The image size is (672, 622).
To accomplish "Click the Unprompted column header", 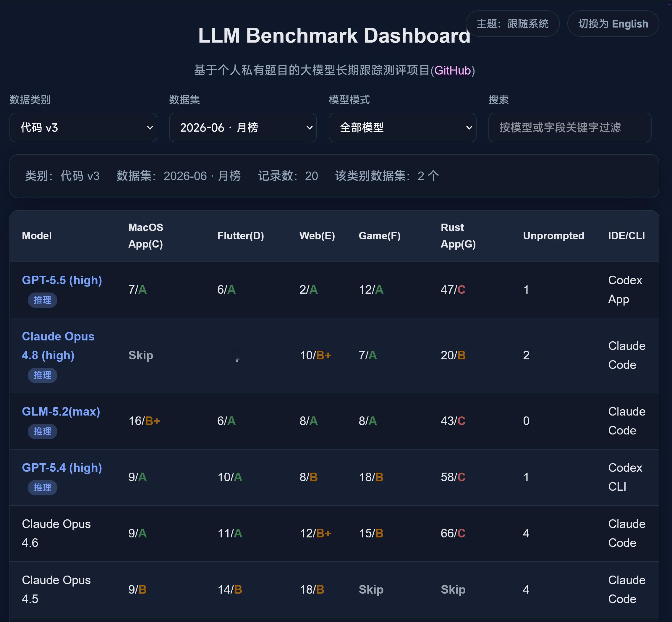I will pyautogui.click(x=553, y=236).
